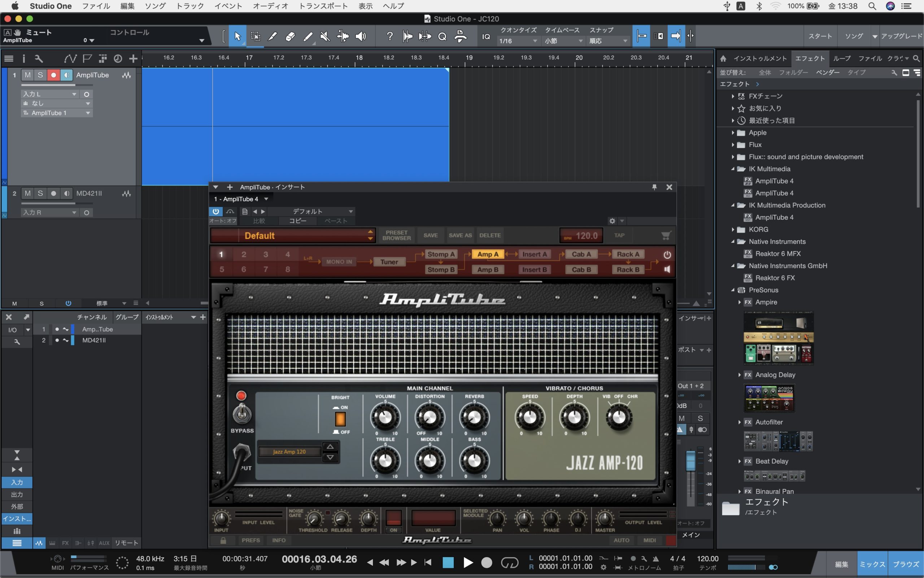Viewport: 924px width, 578px height.
Task: Open the PRESET BROWSER
Action: point(396,236)
